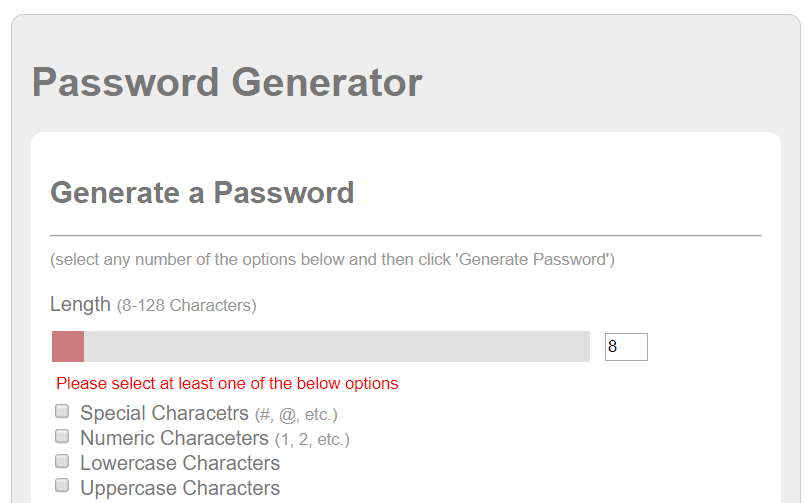Screen dimensions: 805x503
Task: Click the 'Generate a Password' heading
Action: click(202, 193)
